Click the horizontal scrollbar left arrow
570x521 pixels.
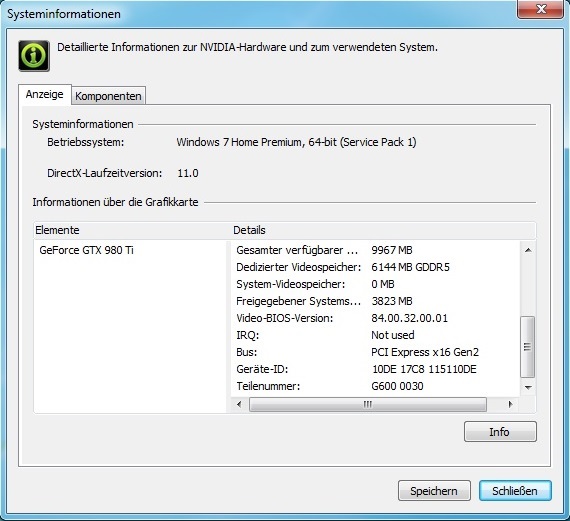pyautogui.click(x=239, y=404)
